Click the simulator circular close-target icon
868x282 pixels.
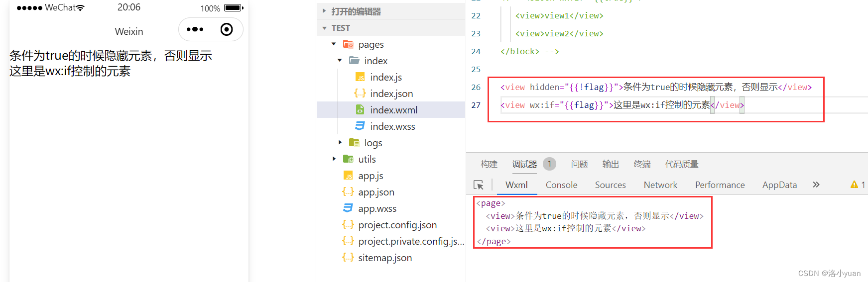click(x=227, y=29)
